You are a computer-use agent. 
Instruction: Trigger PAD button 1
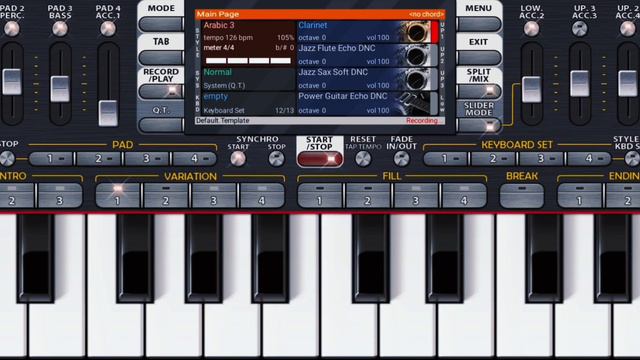51,158
